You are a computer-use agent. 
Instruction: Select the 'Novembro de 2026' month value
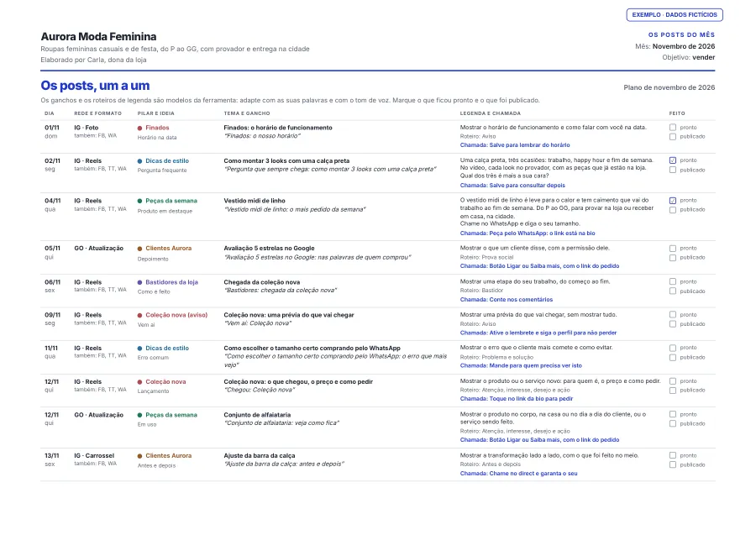click(684, 46)
